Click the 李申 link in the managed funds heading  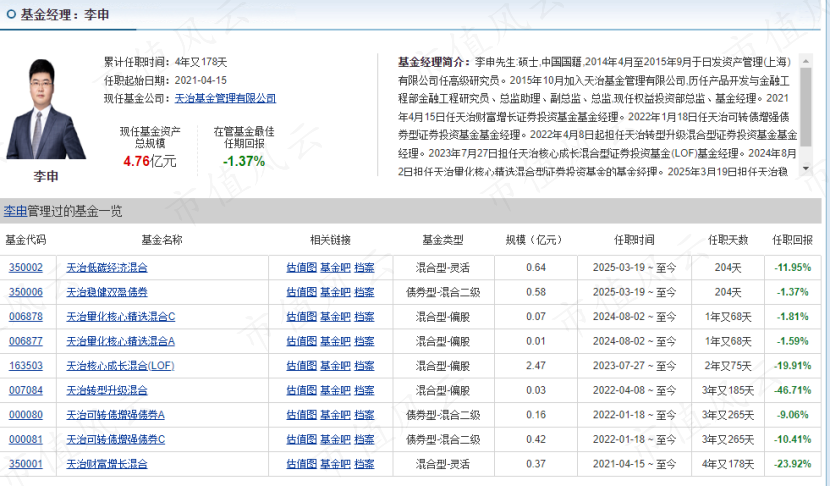click(14, 211)
